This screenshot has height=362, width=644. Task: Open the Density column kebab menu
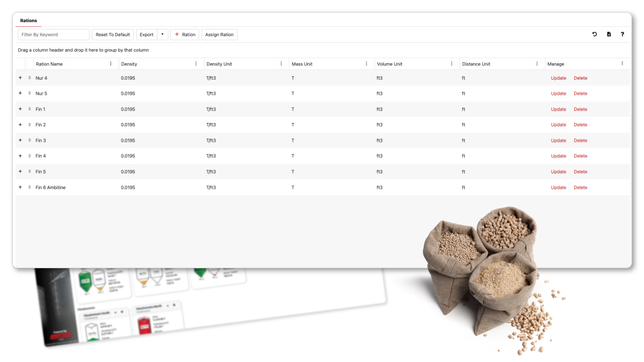[x=197, y=63]
